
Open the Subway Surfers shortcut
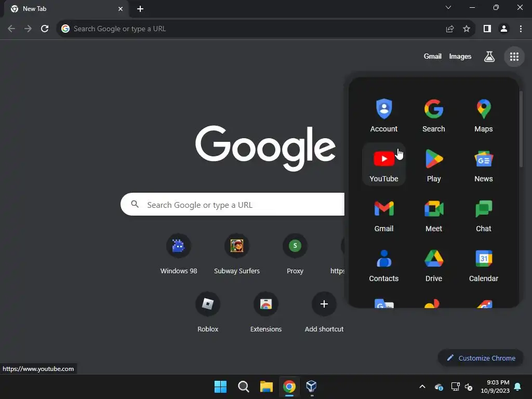click(x=237, y=254)
